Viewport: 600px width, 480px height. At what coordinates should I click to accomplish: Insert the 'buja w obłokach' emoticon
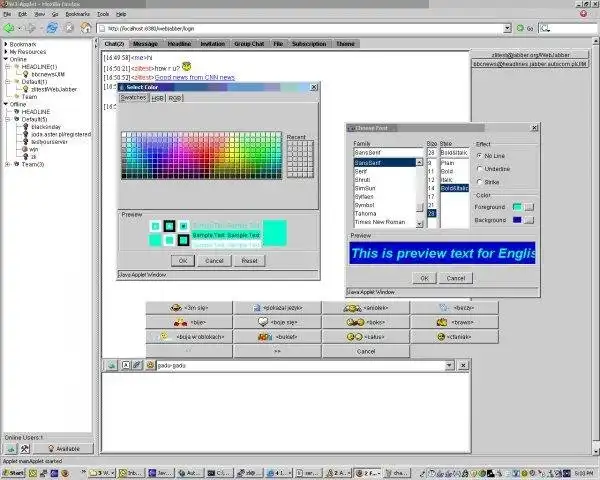(189, 337)
